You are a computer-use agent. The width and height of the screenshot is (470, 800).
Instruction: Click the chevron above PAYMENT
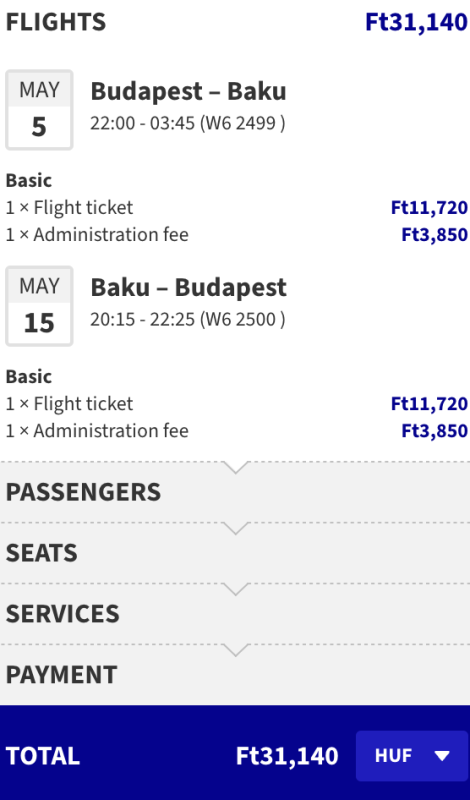tap(236, 649)
